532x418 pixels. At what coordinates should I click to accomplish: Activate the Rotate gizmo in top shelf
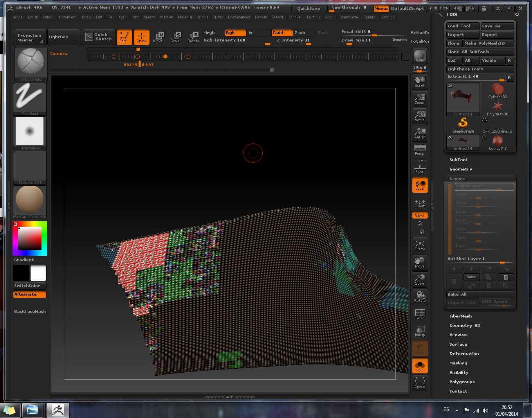point(193,37)
